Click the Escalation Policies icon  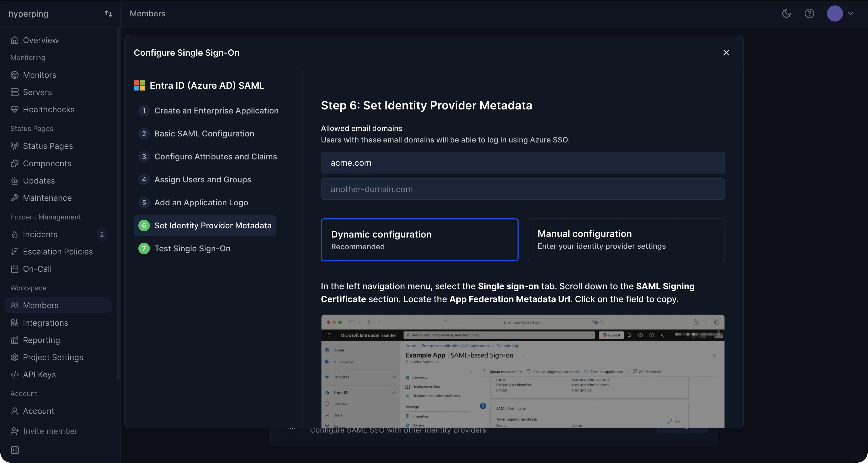click(x=14, y=251)
